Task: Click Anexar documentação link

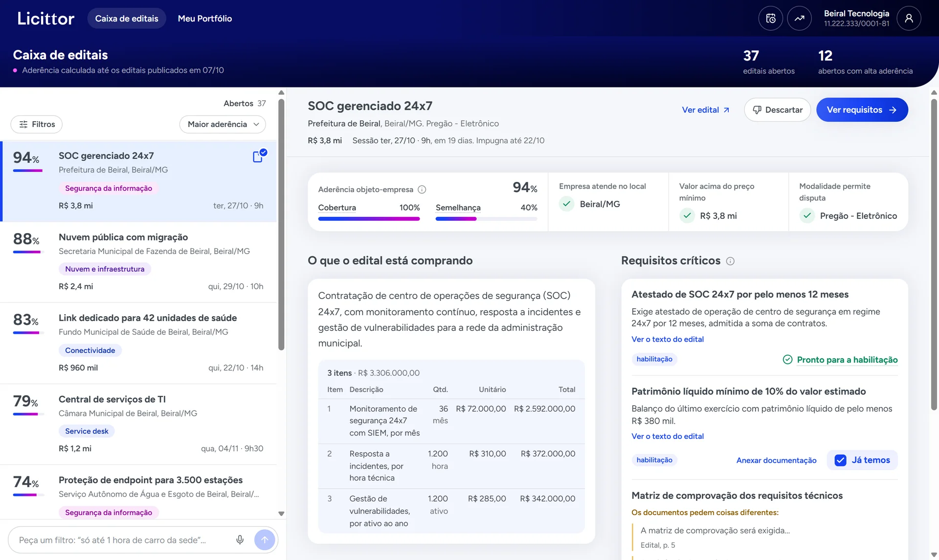Action: tap(776, 460)
